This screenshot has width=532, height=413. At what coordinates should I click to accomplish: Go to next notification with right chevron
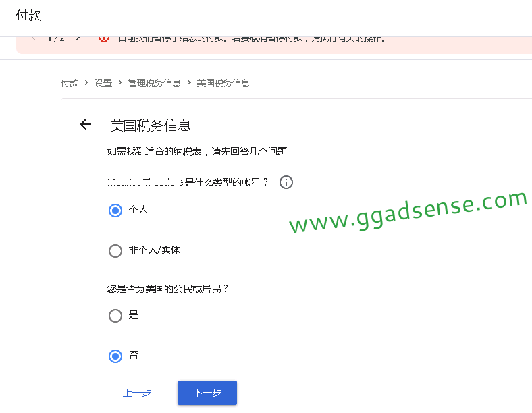pyautogui.click(x=78, y=38)
